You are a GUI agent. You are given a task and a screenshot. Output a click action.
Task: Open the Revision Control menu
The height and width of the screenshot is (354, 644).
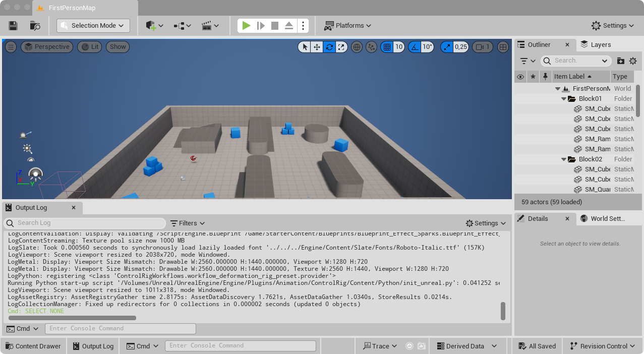(602, 346)
